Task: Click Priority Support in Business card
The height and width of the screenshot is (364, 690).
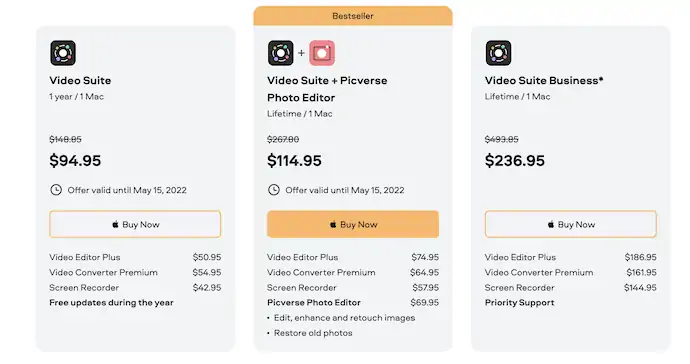Action: pos(520,302)
